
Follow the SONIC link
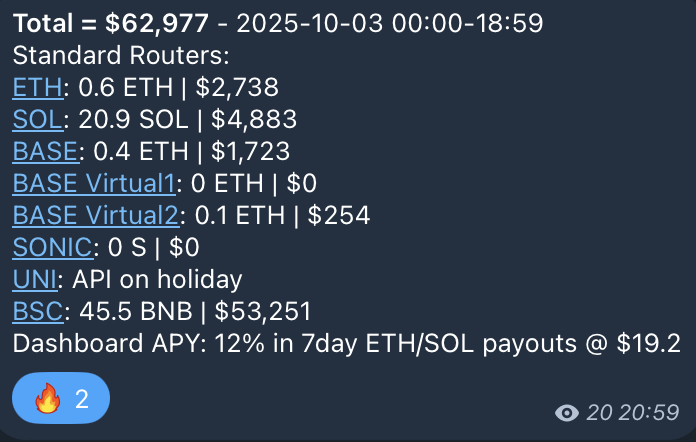(54, 247)
